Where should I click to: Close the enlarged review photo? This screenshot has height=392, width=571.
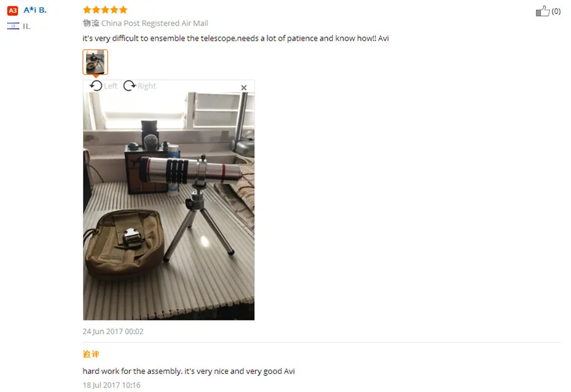[243, 87]
